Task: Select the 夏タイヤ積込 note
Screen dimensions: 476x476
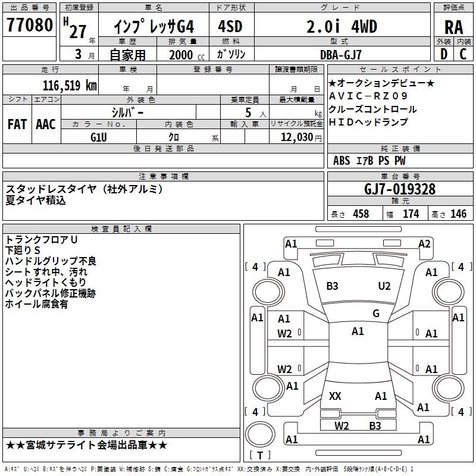Action: click(x=36, y=200)
